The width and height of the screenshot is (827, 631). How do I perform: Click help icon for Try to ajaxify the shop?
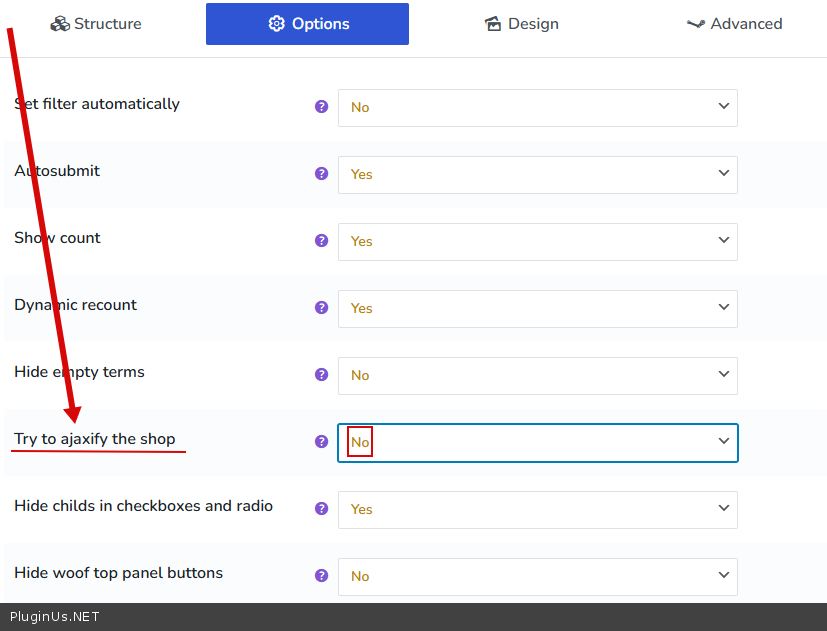(x=321, y=441)
